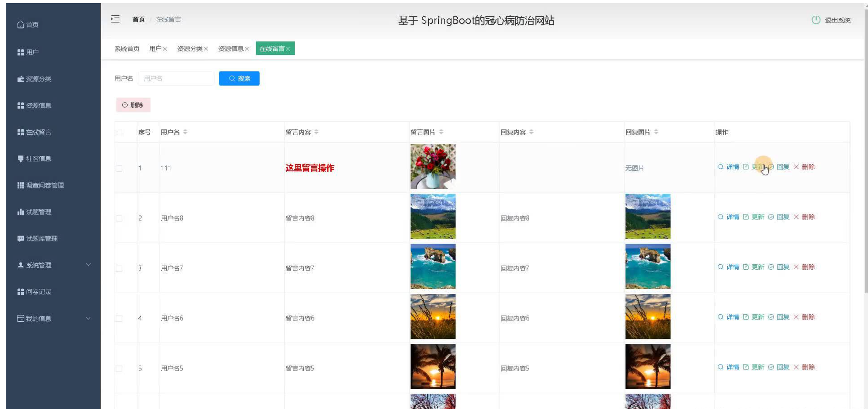Check the checkbox for row 1 (111)
This screenshot has height=409, width=868.
click(119, 169)
